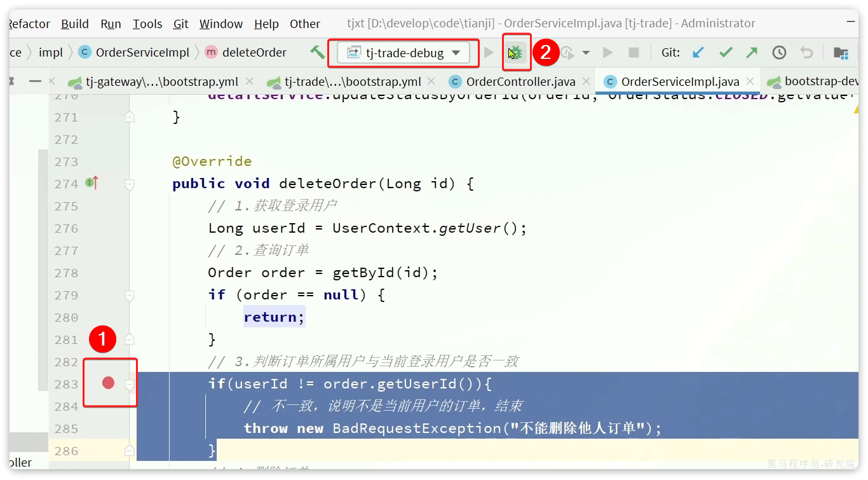Hide the side panel with the minus icon
Image resolution: width=868 pixels, height=480 pixels.
pyautogui.click(x=36, y=81)
